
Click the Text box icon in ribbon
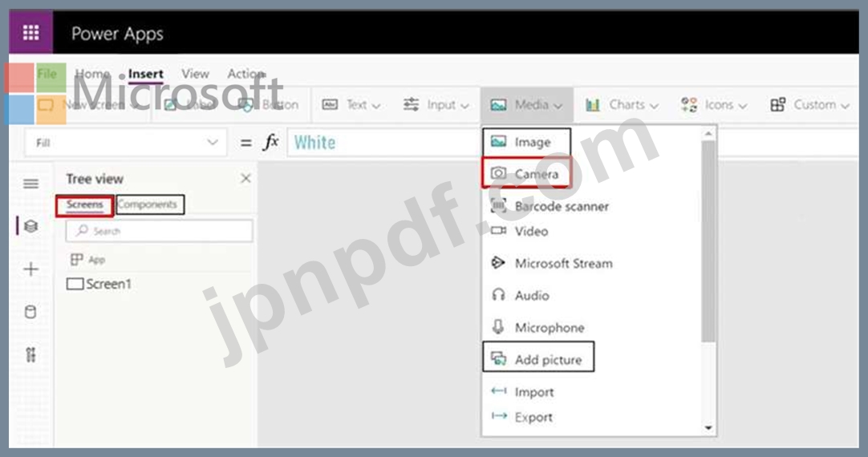tap(330, 104)
